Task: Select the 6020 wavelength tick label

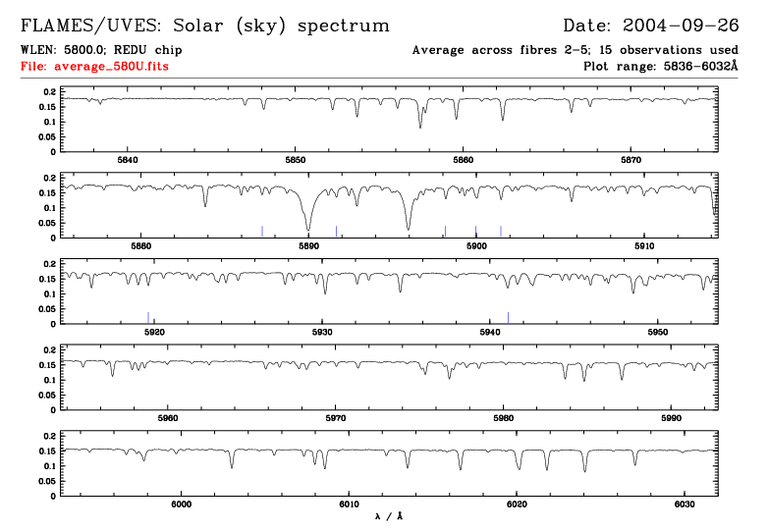Action: (x=518, y=505)
